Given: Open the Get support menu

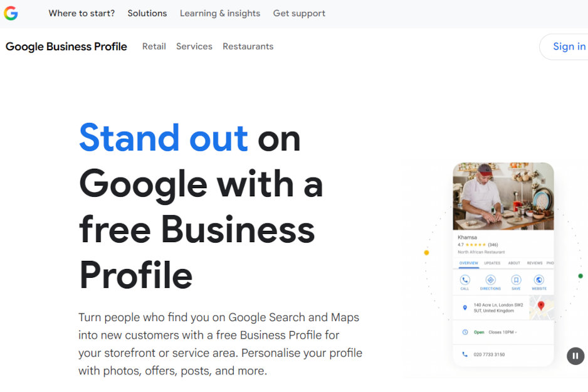Looking at the screenshot, I should pyautogui.click(x=299, y=13).
